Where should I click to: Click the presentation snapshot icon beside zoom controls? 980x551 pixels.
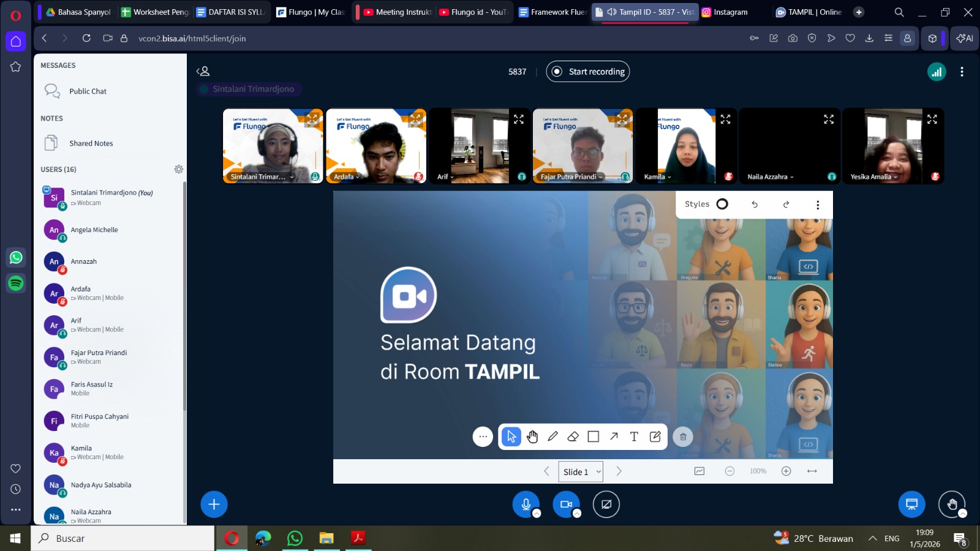pos(699,471)
